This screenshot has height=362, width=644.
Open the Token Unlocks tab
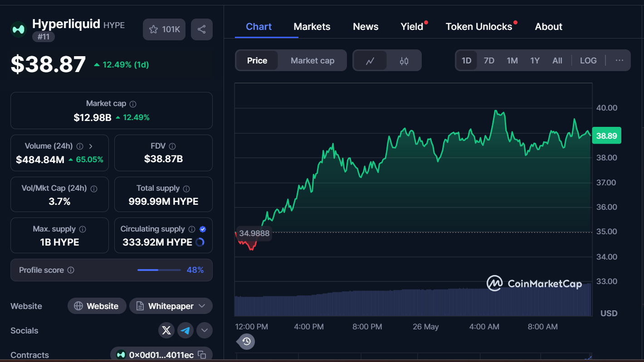[479, 27]
